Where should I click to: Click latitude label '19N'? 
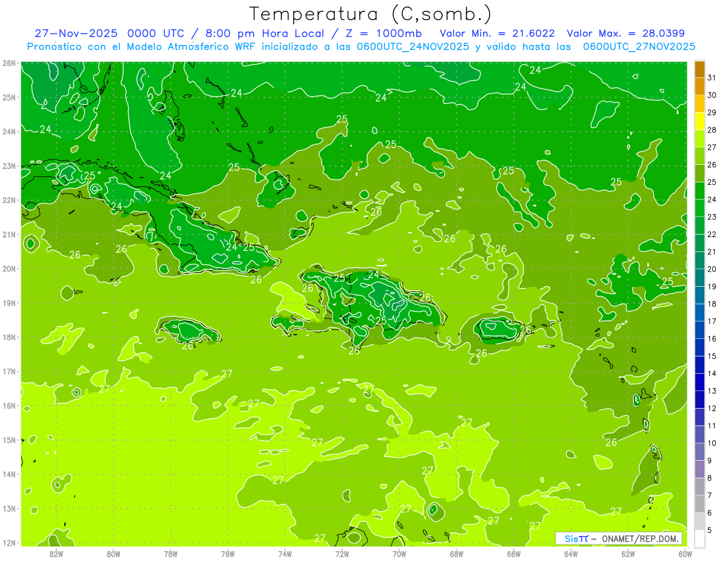pos(10,303)
